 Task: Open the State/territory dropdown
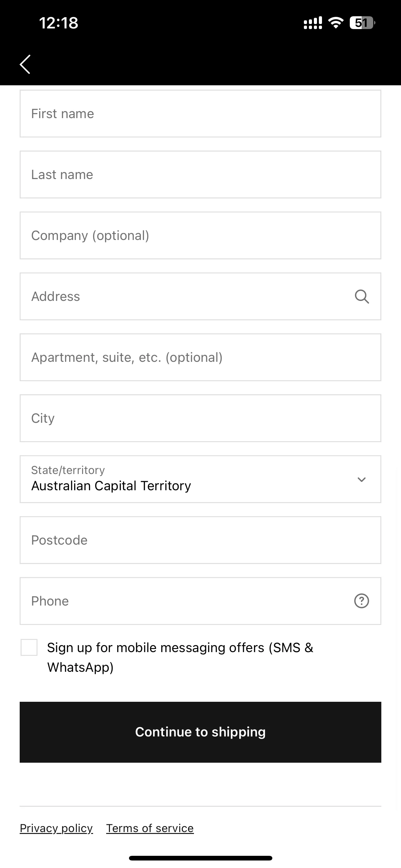point(200,479)
